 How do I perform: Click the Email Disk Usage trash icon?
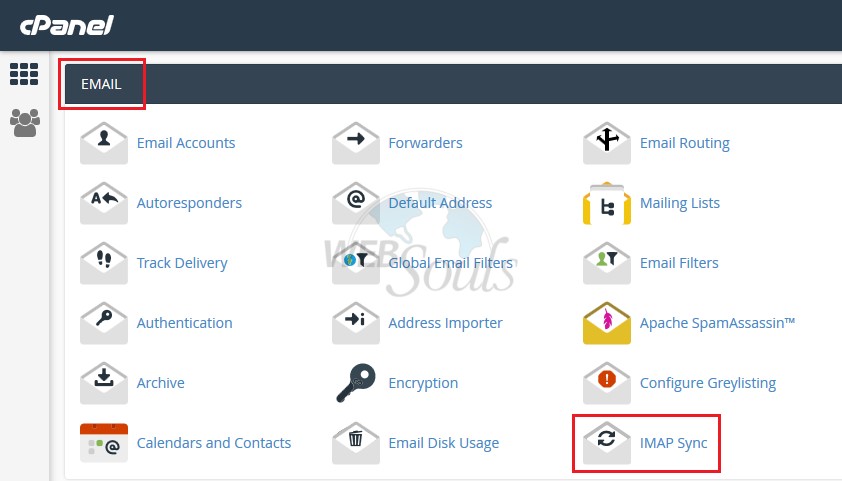click(355, 443)
